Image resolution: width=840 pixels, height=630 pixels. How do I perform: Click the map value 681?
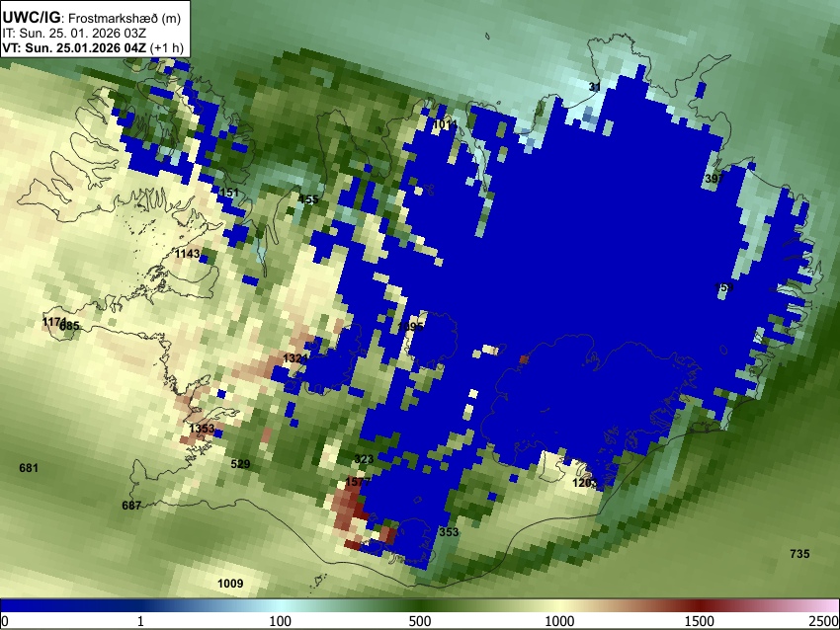(x=29, y=468)
